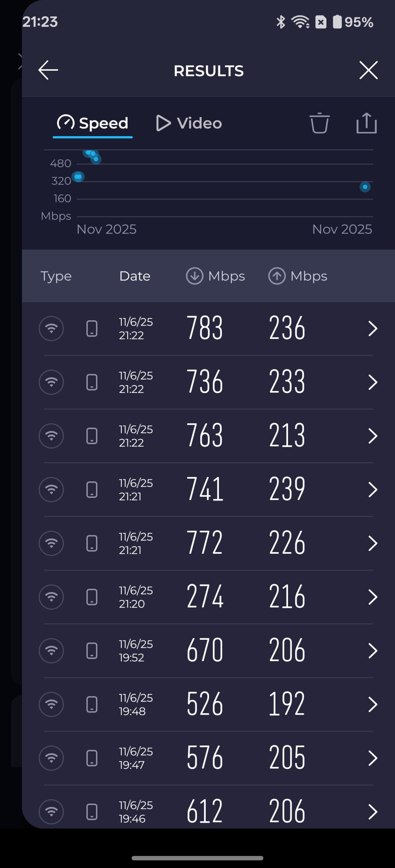Open the 19:47 test with 576 Mbps
The height and width of the screenshot is (868, 395).
pyautogui.click(x=205, y=758)
